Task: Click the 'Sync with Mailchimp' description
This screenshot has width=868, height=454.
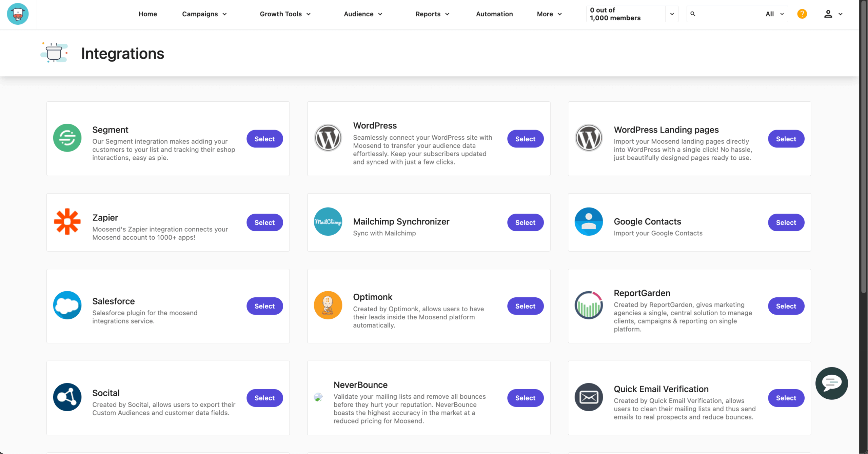Action: click(x=384, y=233)
